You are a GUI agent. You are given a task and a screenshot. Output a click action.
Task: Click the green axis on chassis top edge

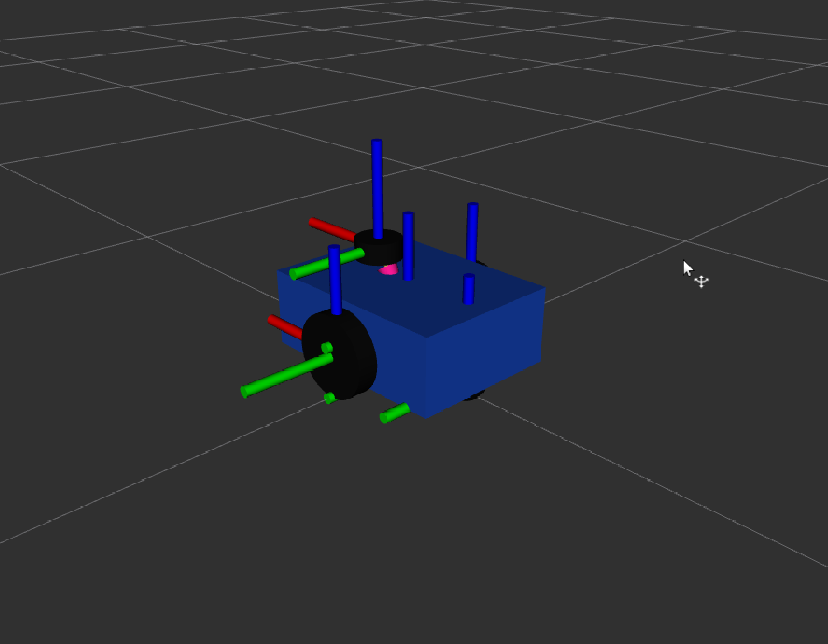click(327, 264)
